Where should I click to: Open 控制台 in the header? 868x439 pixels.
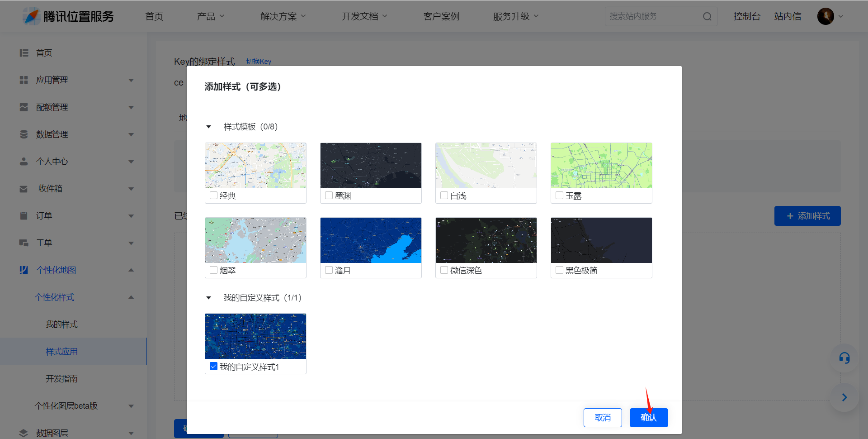point(747,16)
